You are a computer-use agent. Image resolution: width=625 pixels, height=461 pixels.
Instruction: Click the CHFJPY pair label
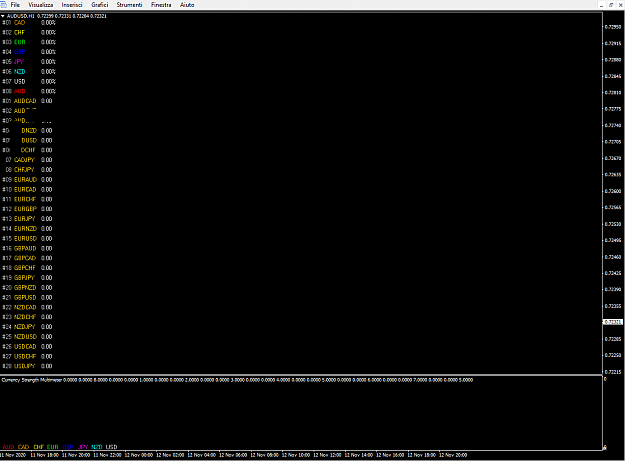point(24,170)
